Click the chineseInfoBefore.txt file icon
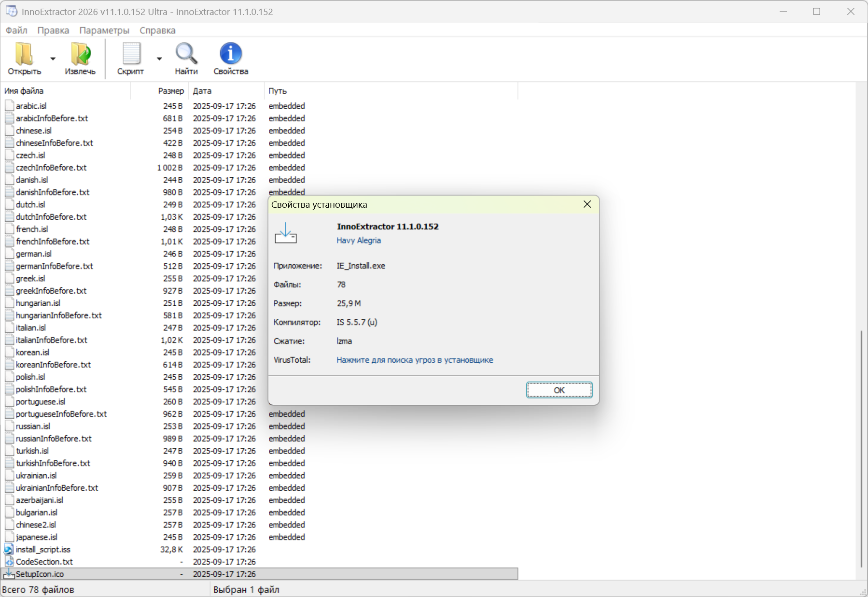Screen dimensions: 868x597 point(9,142)
